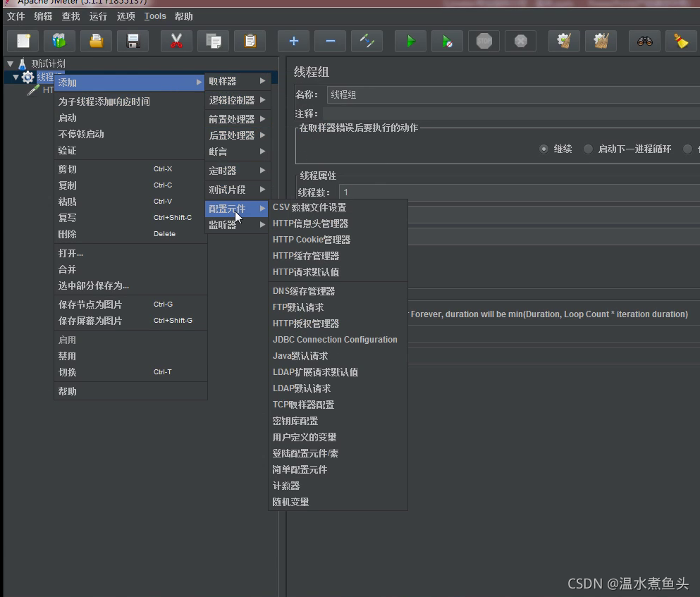Choose 随机变量 config element

click(x=338, y=502)
